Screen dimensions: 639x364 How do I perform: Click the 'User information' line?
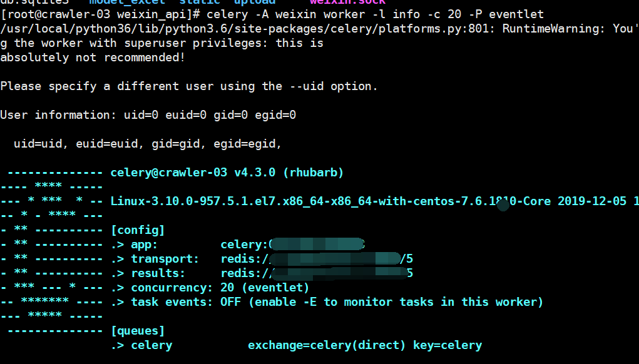pos(148,114)
